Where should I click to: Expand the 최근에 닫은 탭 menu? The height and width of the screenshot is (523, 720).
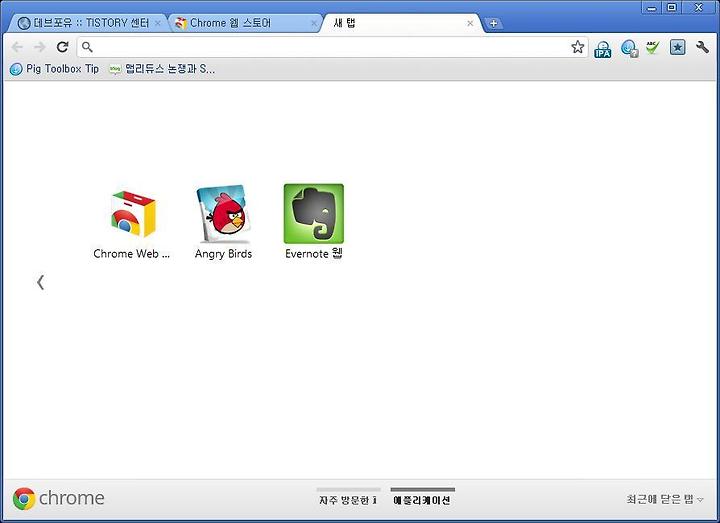click(665, 499)
